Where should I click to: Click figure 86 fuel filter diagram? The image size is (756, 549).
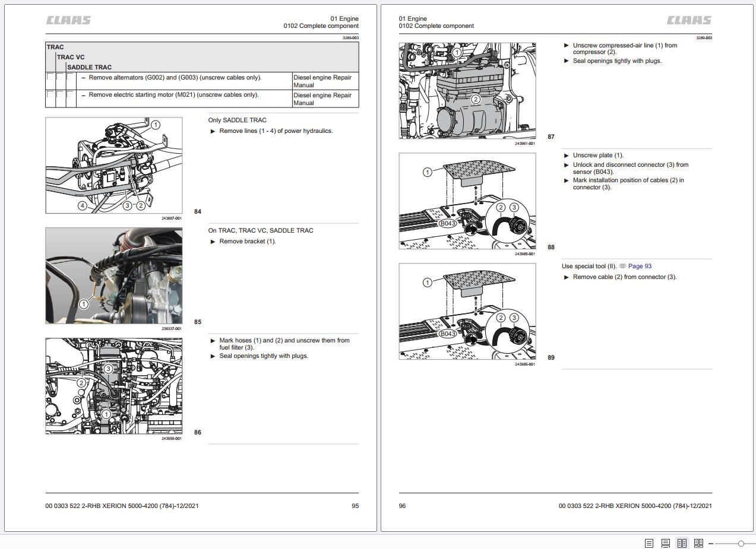point(114,386)
